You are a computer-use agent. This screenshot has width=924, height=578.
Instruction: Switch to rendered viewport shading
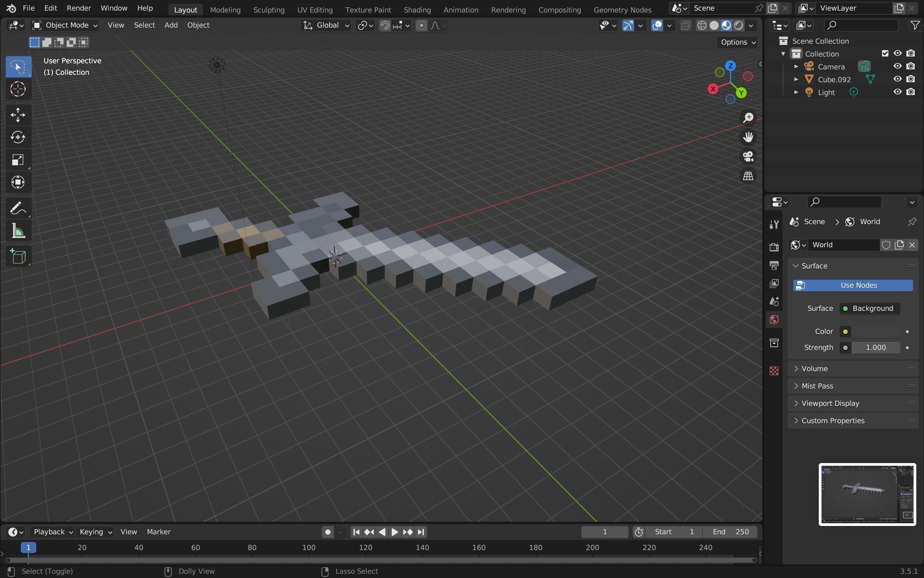point(739,26)
